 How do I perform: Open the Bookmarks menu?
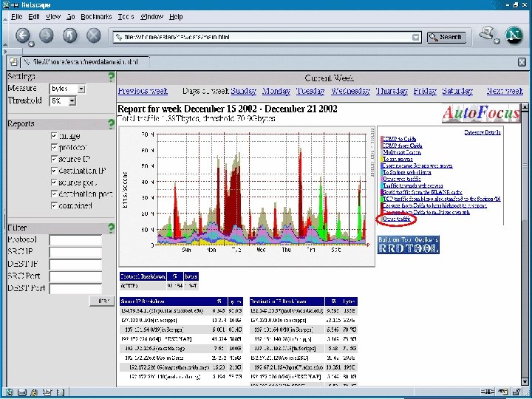96,16
